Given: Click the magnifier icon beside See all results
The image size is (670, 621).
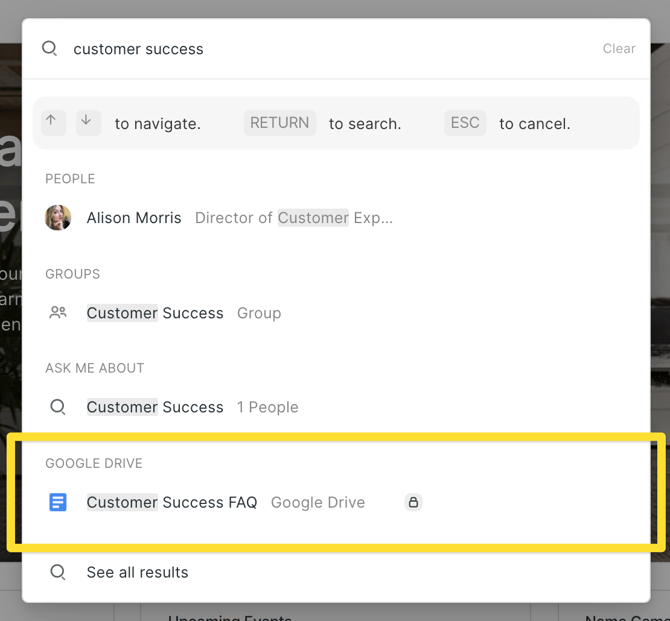Looking at the screenshot, I should [58, 572].
